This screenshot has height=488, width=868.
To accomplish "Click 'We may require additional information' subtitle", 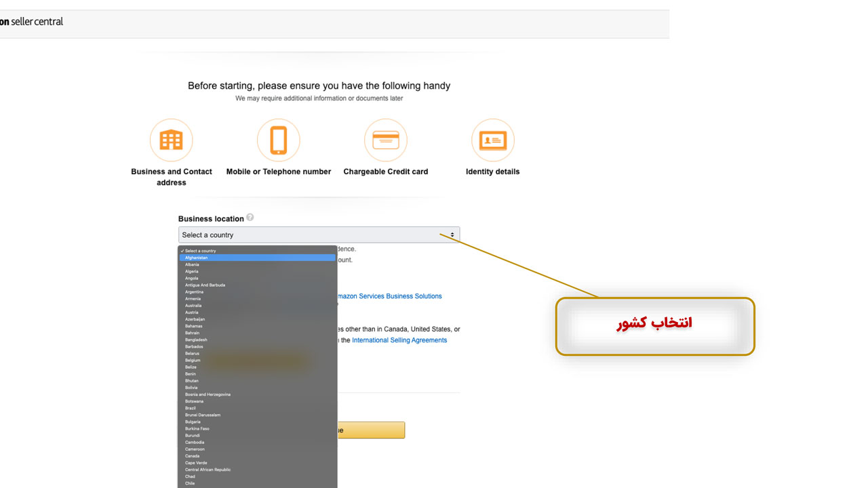I will [x=319, y=98].
